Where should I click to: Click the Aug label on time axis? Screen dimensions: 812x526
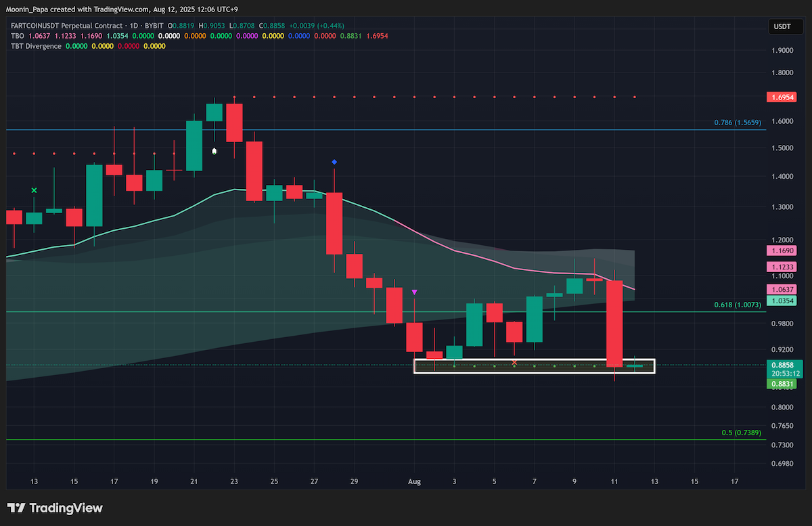tap(414, 482)
